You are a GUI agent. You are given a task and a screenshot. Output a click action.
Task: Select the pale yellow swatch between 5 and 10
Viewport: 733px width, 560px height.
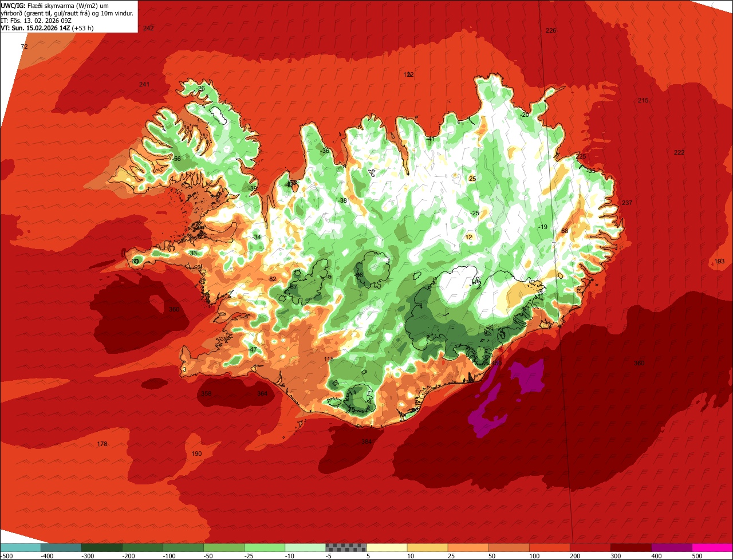point(387,547)
